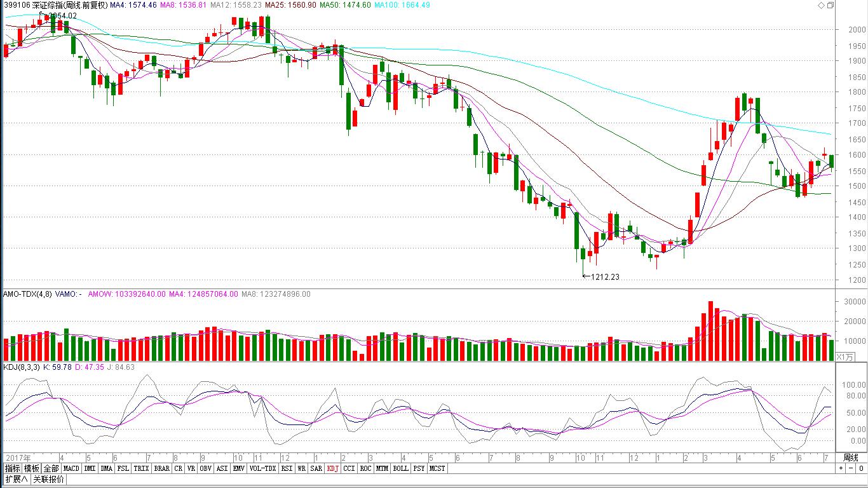Switch indicator to CCI
This screenshot has height=488, width=868.
click(x=349, y=468)
